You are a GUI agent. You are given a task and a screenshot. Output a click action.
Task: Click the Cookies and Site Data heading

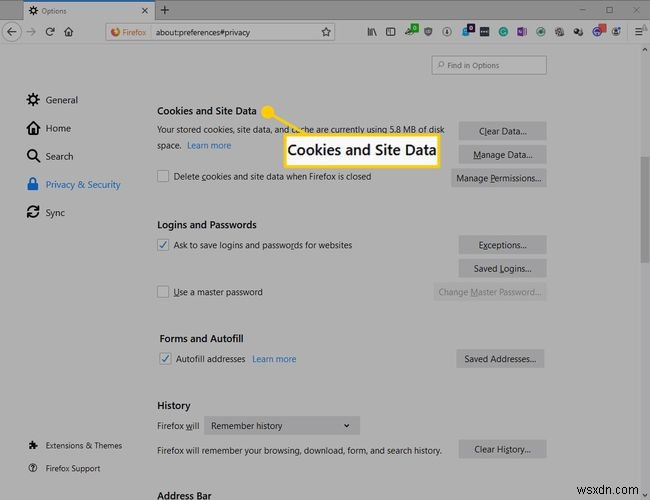coord(206,111)
